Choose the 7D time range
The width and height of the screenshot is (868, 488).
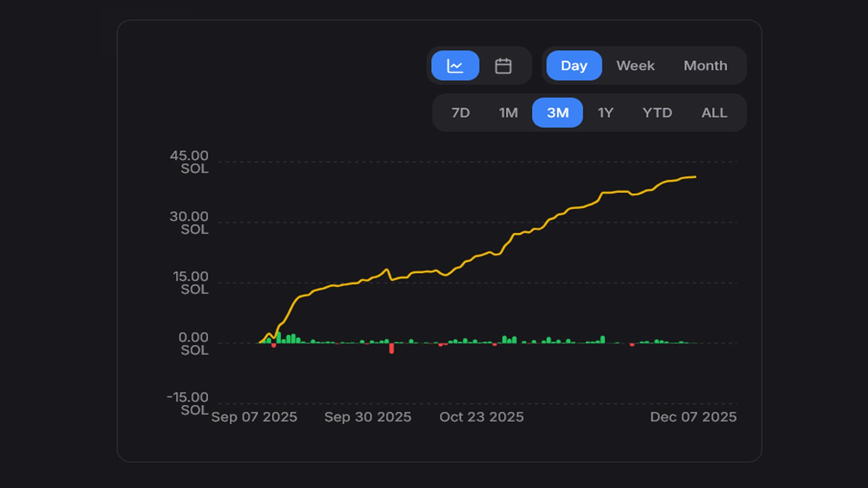point(461,113)
